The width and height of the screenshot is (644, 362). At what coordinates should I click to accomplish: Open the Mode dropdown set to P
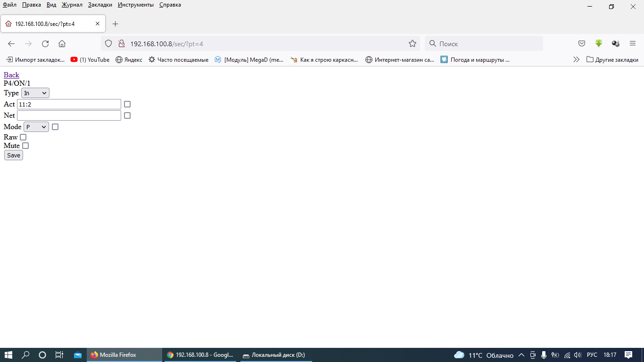coord(36,127)
